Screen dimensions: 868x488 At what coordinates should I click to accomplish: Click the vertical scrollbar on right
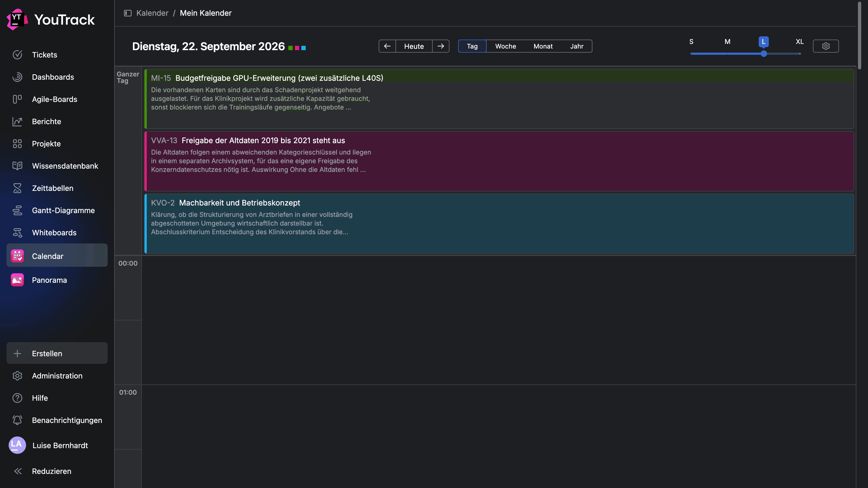click(860, 35)
